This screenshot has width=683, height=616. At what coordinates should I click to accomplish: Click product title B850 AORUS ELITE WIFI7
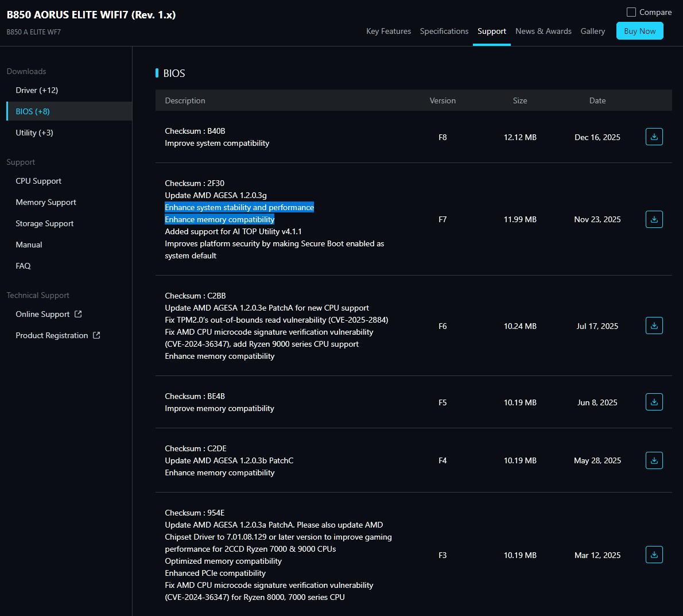point(91,15)
